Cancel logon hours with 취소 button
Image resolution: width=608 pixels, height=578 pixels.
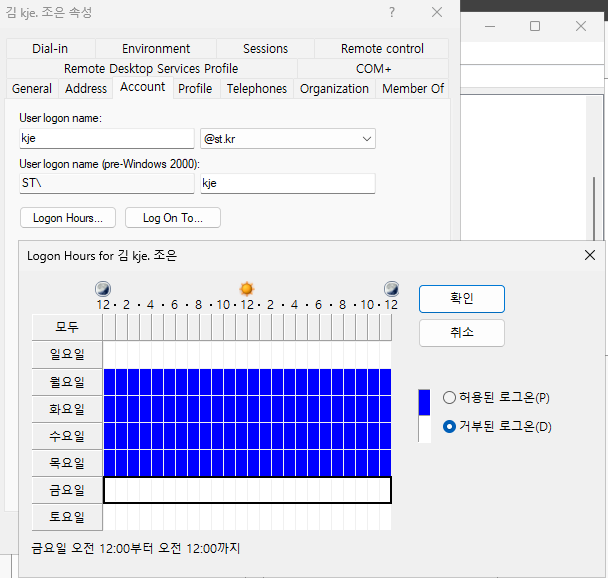[x=462, y=333]
